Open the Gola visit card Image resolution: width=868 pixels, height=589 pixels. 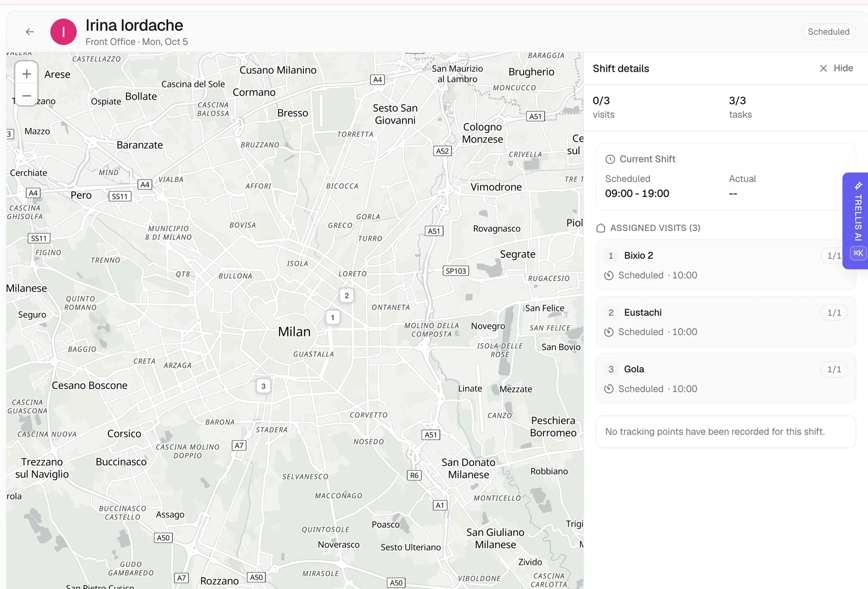725,379
